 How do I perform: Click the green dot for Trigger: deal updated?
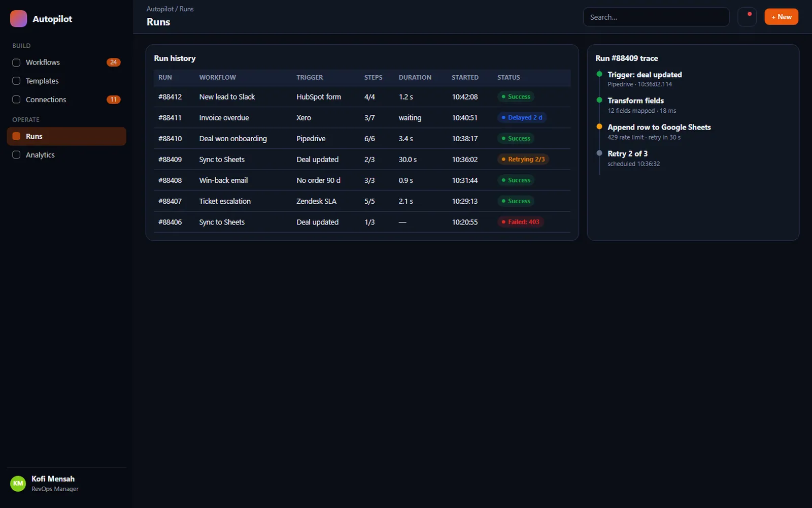(599, 74)
